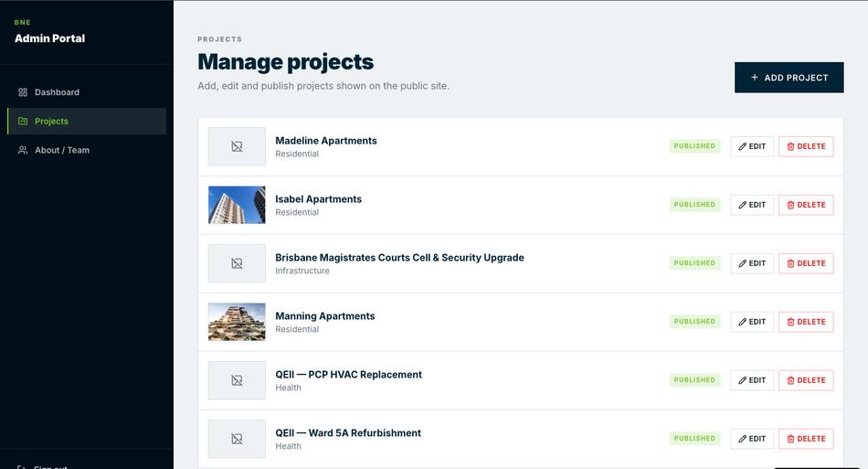The height and width of the screenshot is (469, 868).
Task: Edit the QEII PCP HVAC Replacement project
Action: [x=752, y=380]
